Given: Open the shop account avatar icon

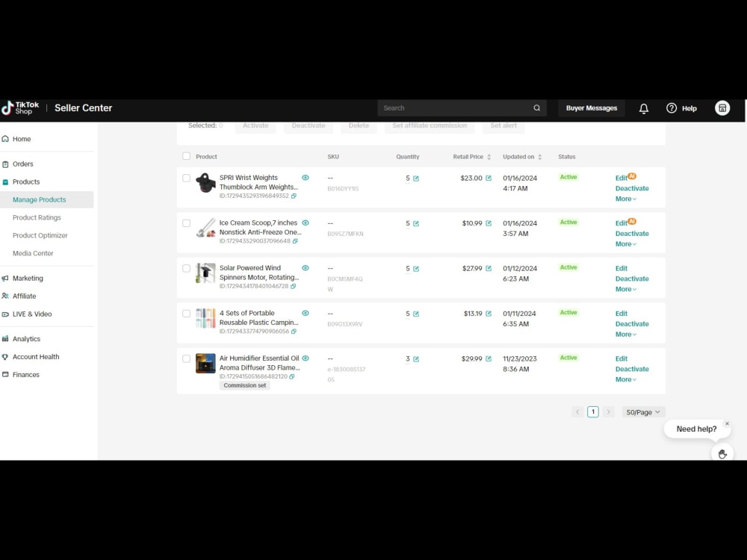Looking at the screenshot, I should [x=722, y=108].
